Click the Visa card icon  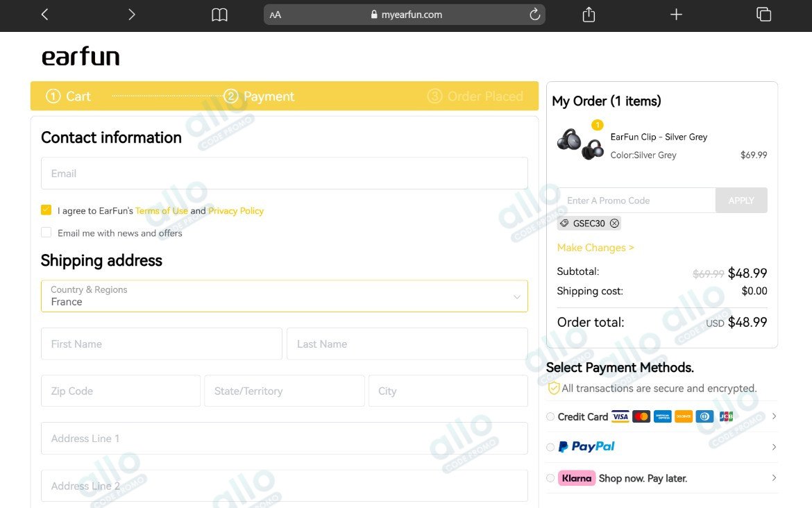[620, 416]
